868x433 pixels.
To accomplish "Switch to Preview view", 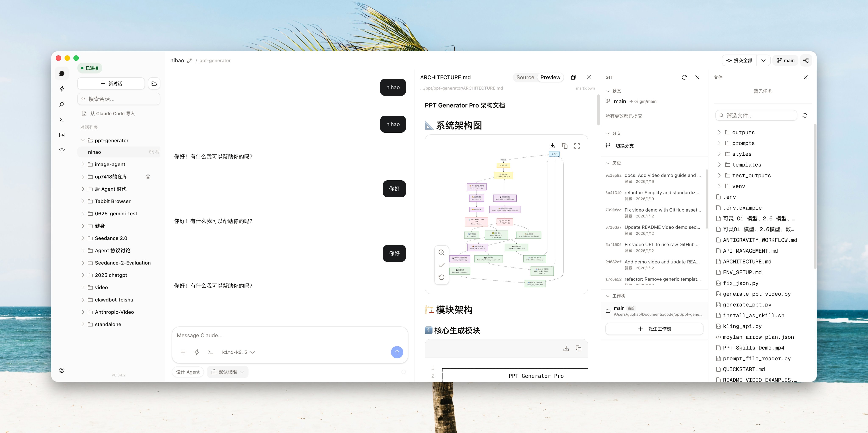I will click(x=550, y=78).
